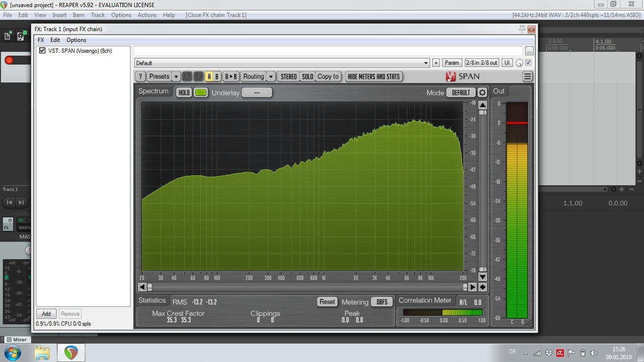The width and height of the screenshot is (644, 362).
Task: Click the ellipsis button by comment field
Action: tap(529, 51)
